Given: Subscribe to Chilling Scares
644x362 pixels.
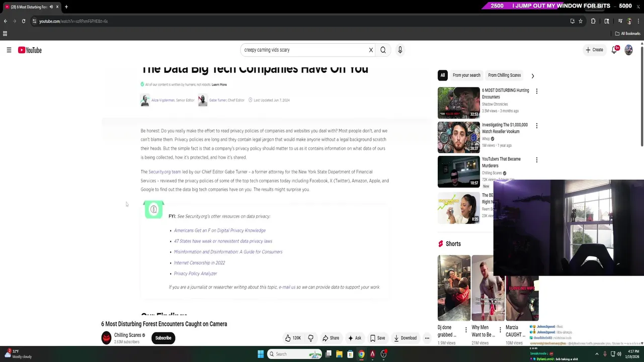Looking at the screenshot, I should point(163,338).
